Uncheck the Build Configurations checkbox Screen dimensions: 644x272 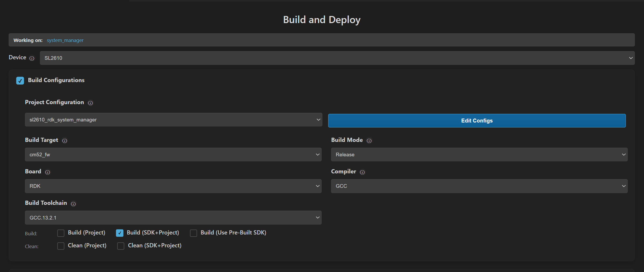point(20,81)
